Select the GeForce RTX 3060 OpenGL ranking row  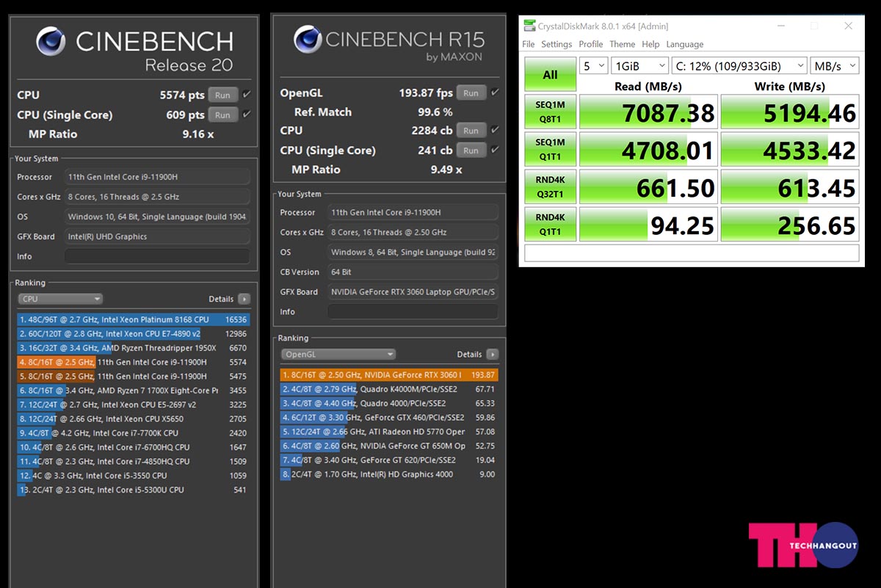coord(389,374)
